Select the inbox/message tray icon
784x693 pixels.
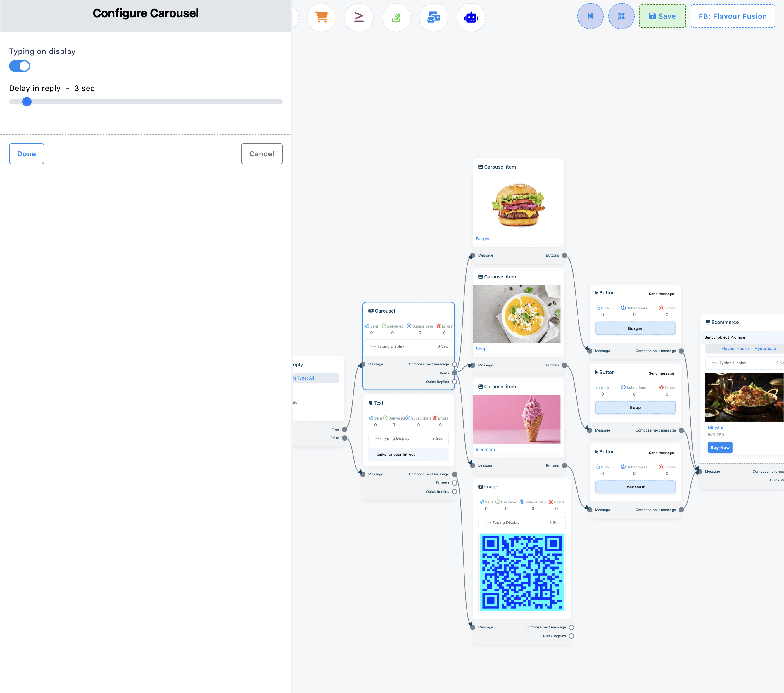433,16
